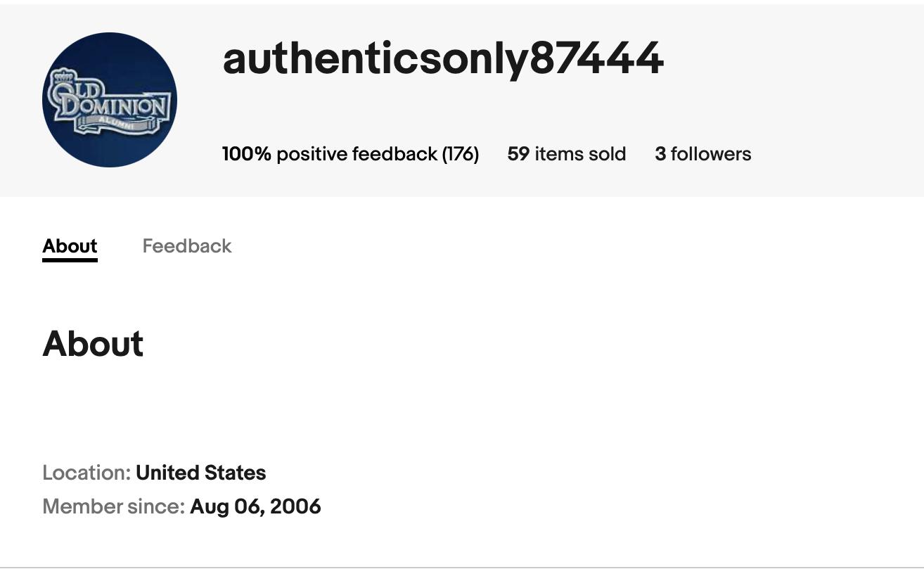Click the Member since label

(x=114, y=506)
